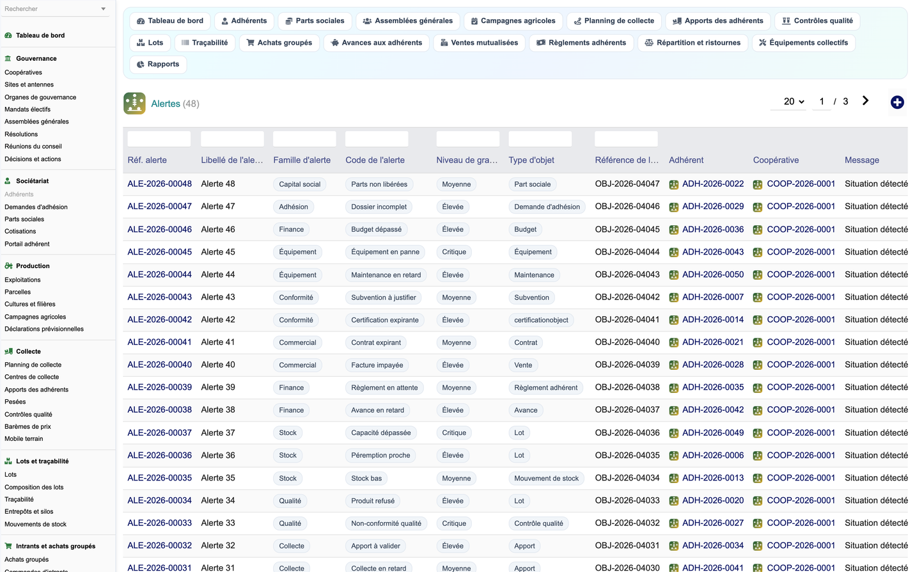Click the Réf. alerte filter field
924x572 pixels.
point(159,139)
